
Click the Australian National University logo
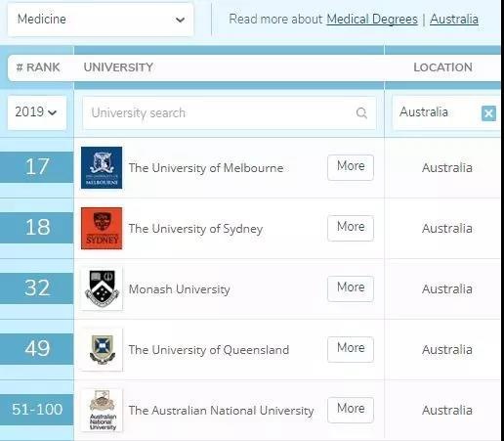[102, 410]
